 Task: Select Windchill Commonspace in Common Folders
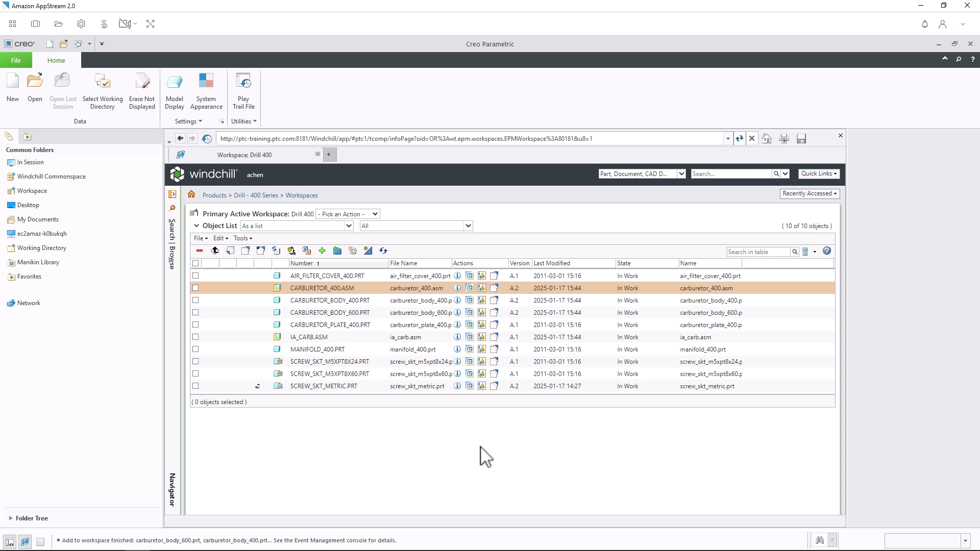click(51, 177)
